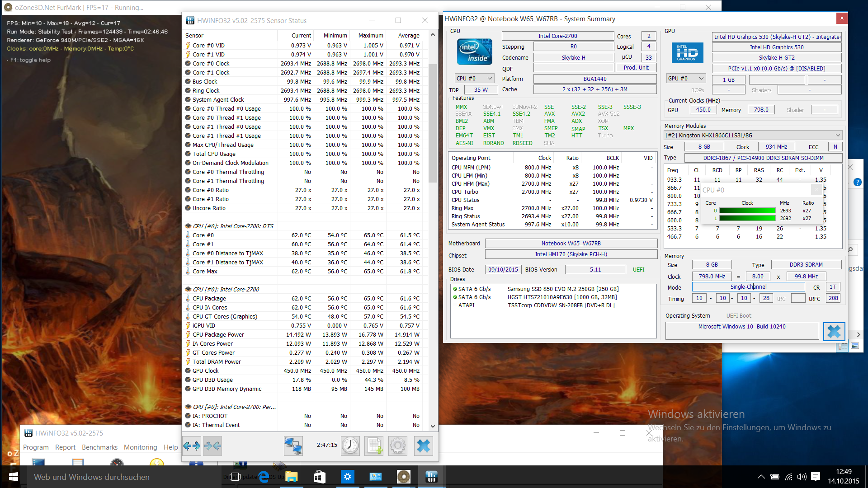Open the Monitoring menu
The width and height of the screenshot is (868, 488).
(x=140, y=447)
